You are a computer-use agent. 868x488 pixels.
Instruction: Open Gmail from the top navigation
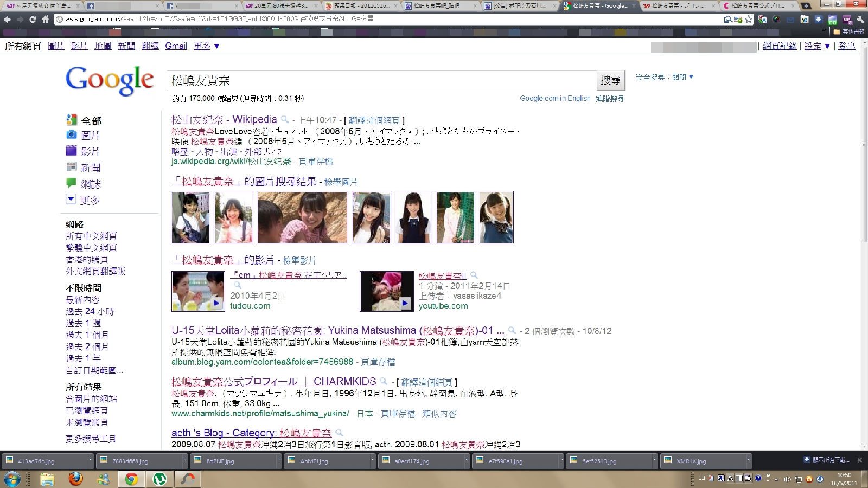(x=176, y=46)
